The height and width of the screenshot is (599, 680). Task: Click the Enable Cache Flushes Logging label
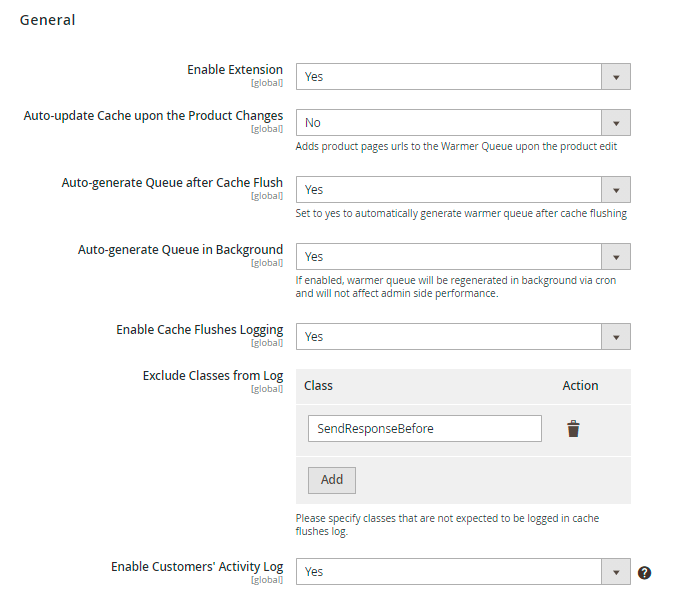(199, 330)
